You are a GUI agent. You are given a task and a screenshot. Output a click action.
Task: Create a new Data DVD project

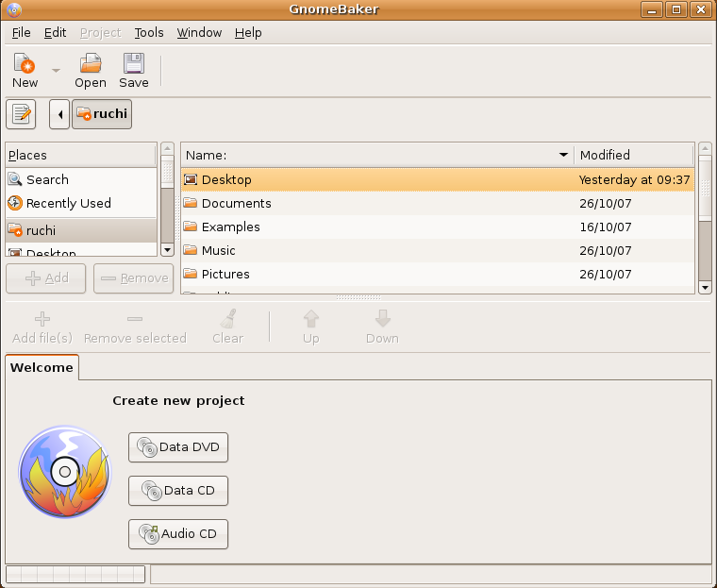click(x=178, y=447)
